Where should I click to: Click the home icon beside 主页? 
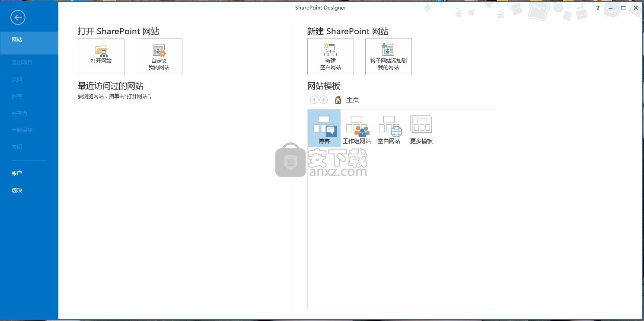click(338, 100)
